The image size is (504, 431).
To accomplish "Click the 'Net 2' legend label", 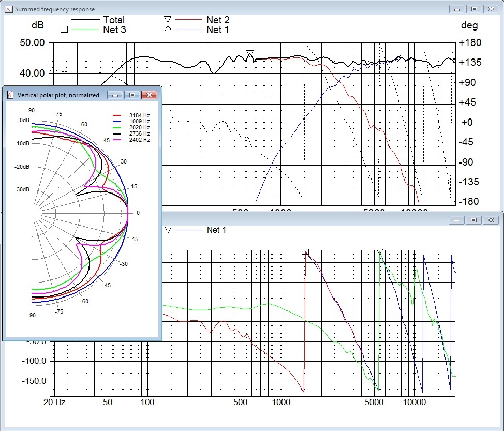I will coord(218,20).
